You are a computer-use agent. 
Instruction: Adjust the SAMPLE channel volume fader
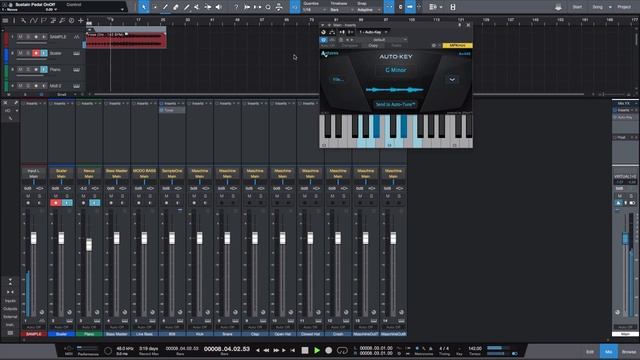coord(33,238)
